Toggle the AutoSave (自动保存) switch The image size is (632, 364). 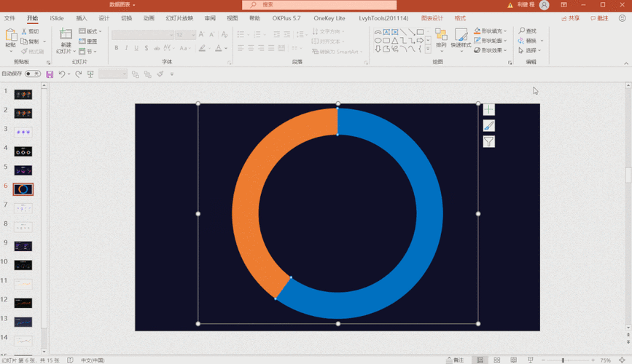tap(33, 74)
